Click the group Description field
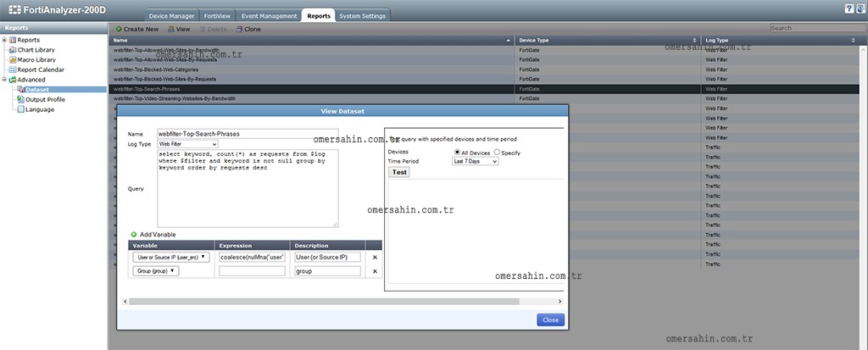Image resolution: width=868 pixels, height=350 pixels. click(328, 271)
